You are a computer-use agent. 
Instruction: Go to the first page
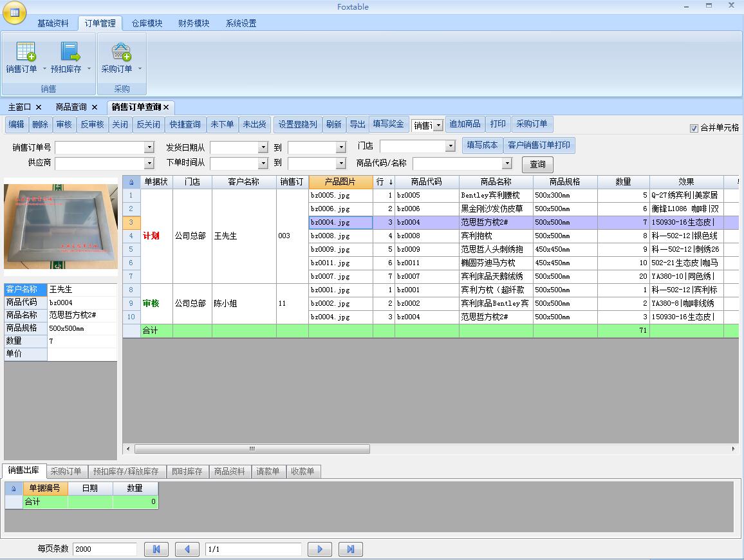point(156,549)
